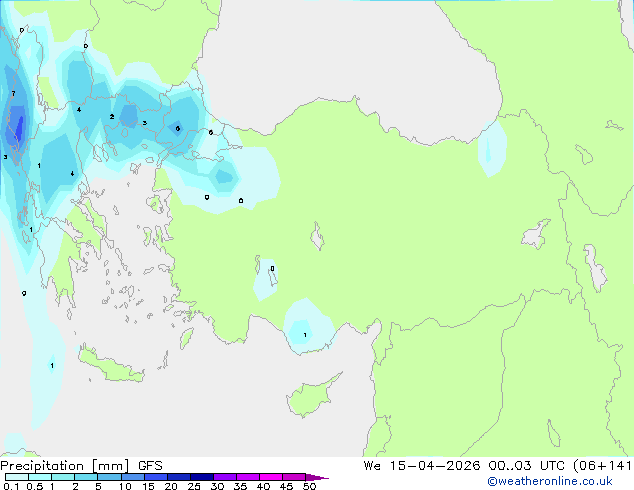
Task: Click the date '15-04-2026'
Action: click(435, 466)
